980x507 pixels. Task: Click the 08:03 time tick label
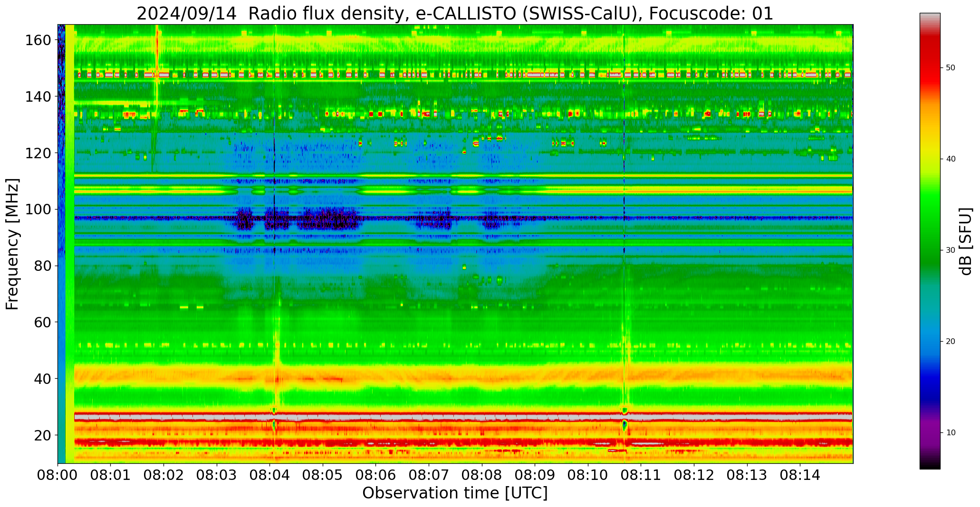click(x=217, y=475)
